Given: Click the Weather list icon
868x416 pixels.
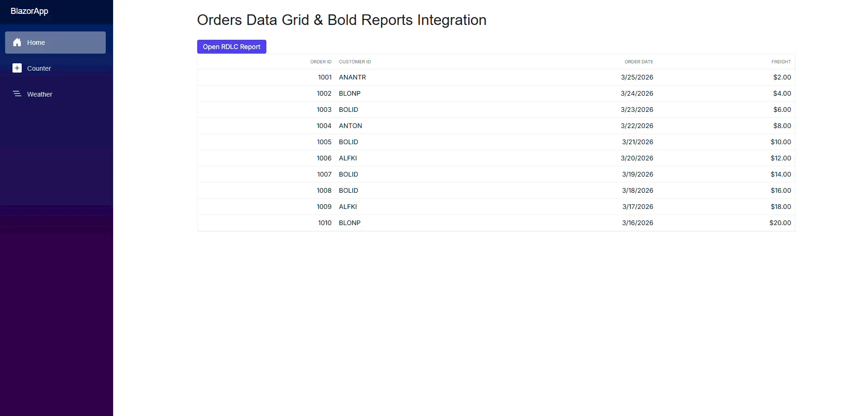Looking at the screenshot, I should 17,94.
